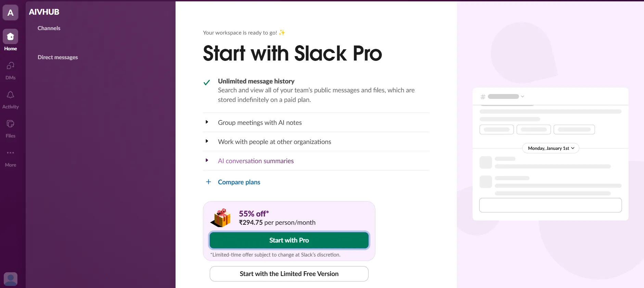The height and width of the screenshot is (288, 644).
Task: Click the plus icon next to Compare plans
Action: [x=208, y=182]
